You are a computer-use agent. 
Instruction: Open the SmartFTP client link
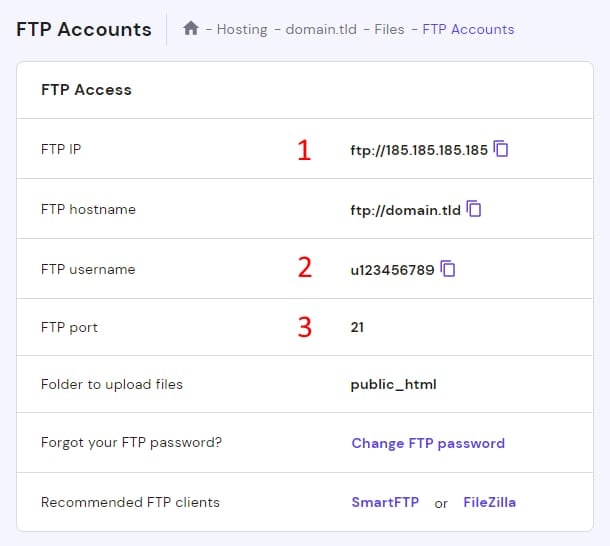pos(385,502)
